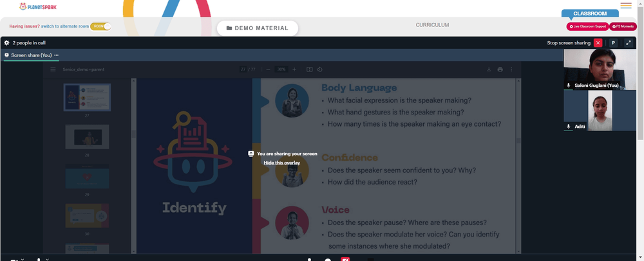
Task: Click the Senior_demo+parent document title
Action: click(83, 69)
